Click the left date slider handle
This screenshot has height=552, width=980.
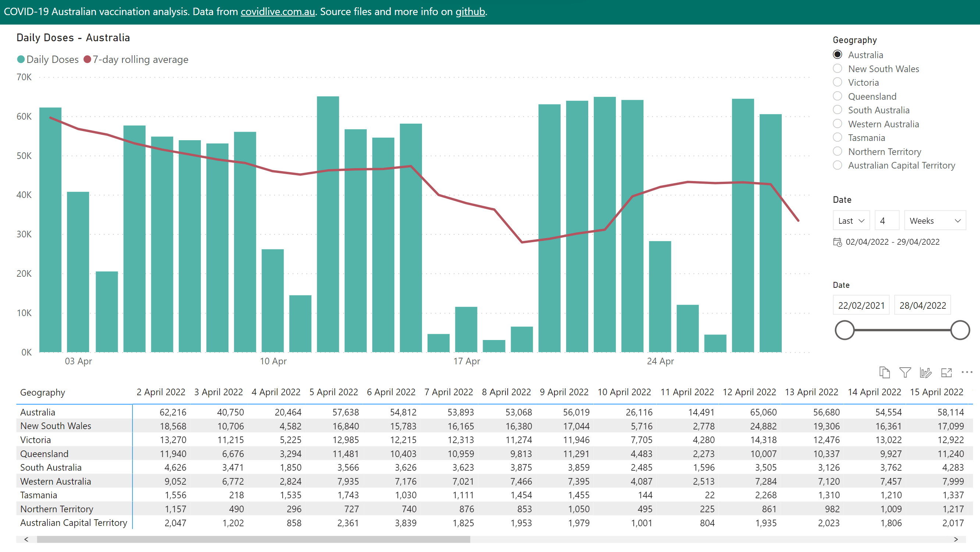[845, 330]
